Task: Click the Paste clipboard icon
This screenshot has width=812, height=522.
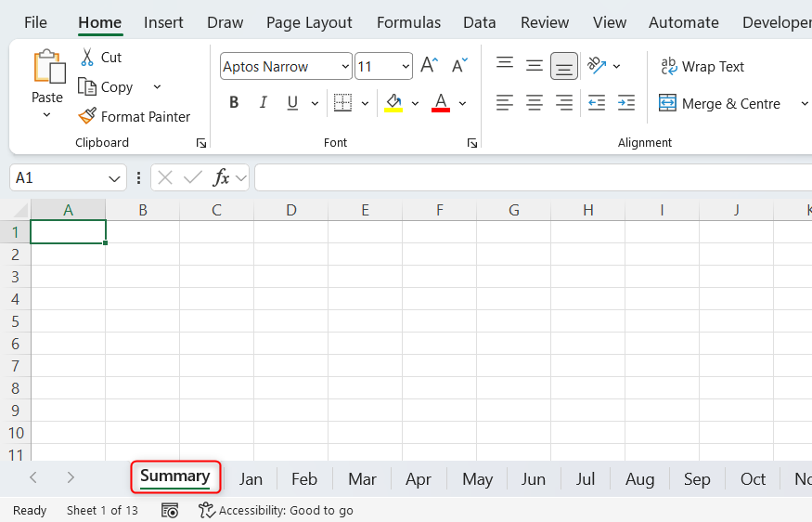Action: (49, 66)
